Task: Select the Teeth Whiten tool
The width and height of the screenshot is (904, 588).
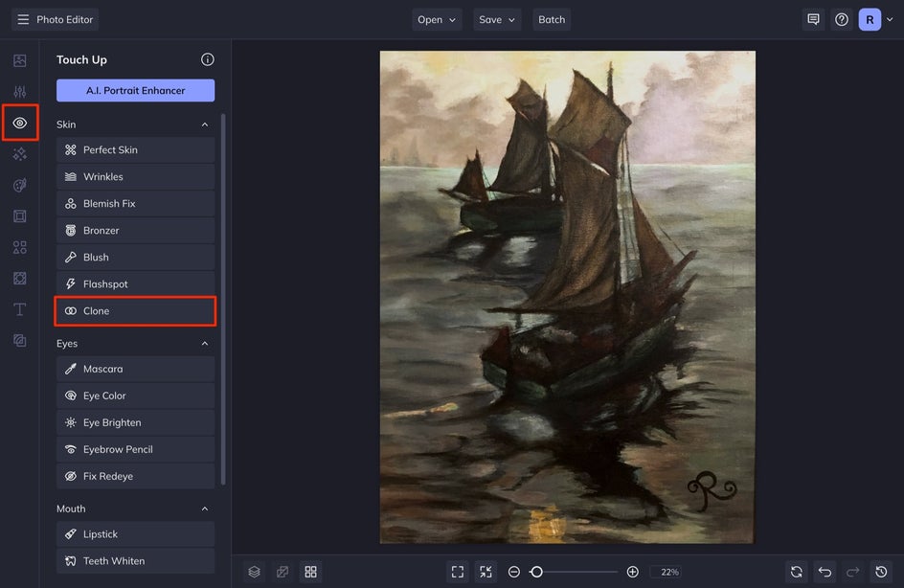Action: pyautogui.click(x=135, y=561)
